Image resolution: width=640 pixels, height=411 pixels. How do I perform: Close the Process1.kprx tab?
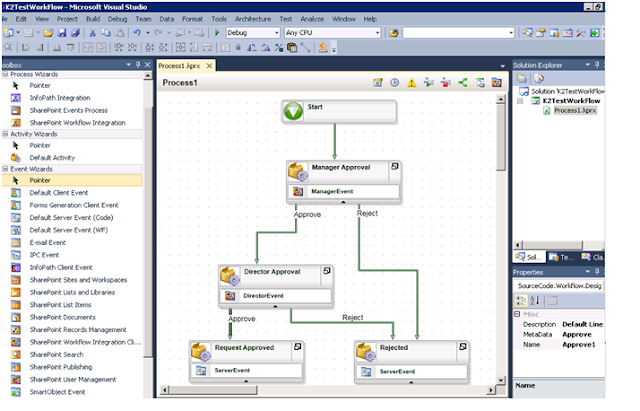[x=209, y=66]
